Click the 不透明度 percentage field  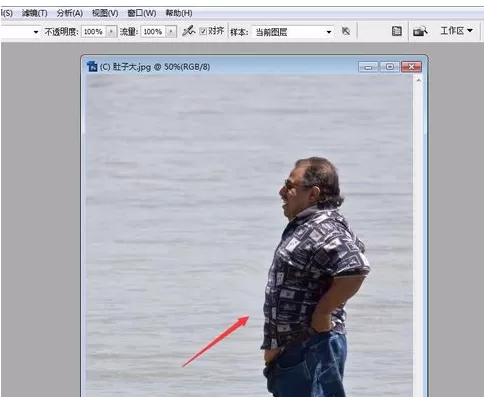tap(94, 32)
